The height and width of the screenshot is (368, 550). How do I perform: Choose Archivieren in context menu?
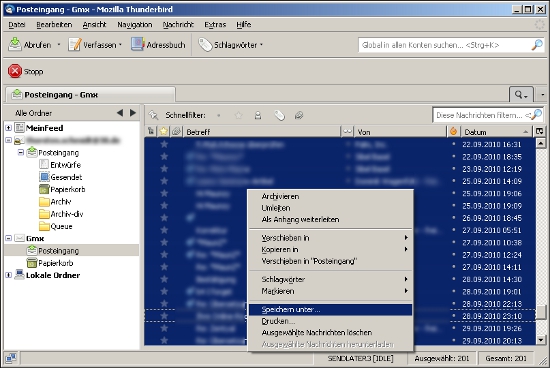(x=330, y=196)
